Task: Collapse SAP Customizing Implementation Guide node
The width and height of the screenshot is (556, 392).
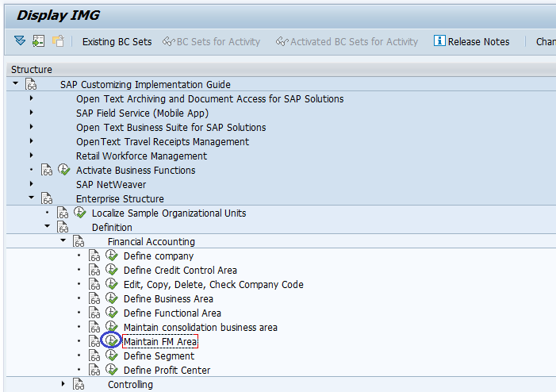Action: [x=15, y=84]
